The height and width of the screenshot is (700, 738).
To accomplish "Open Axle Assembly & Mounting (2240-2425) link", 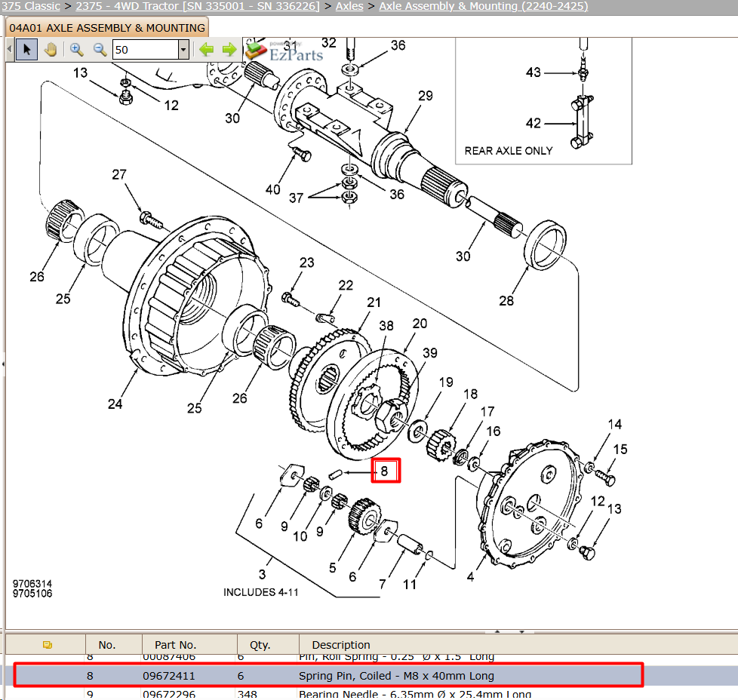I will 484,6.
